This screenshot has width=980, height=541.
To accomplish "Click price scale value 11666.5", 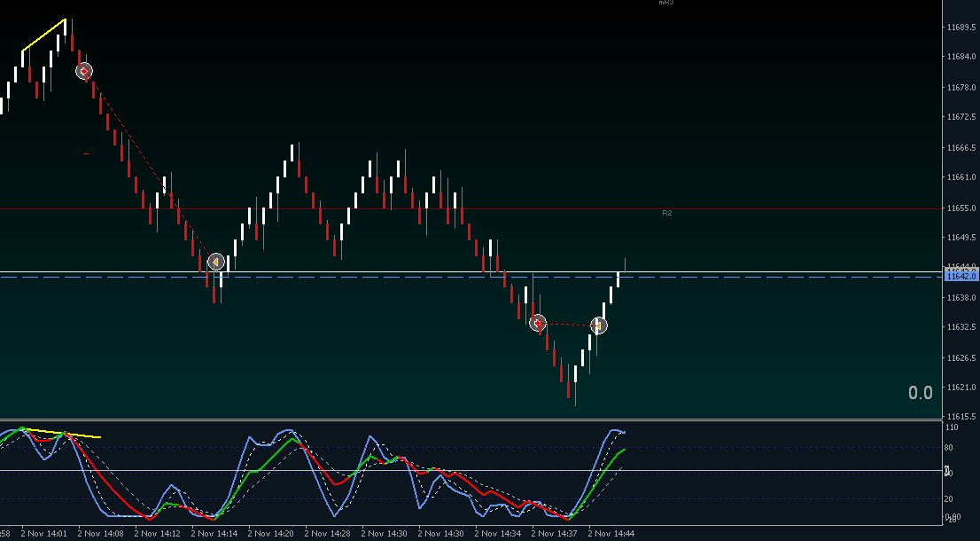I will click(x=962, y=147).
